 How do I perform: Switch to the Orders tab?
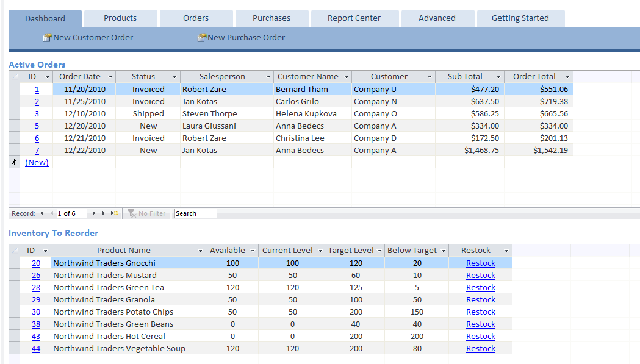click(x=196, y=18)
